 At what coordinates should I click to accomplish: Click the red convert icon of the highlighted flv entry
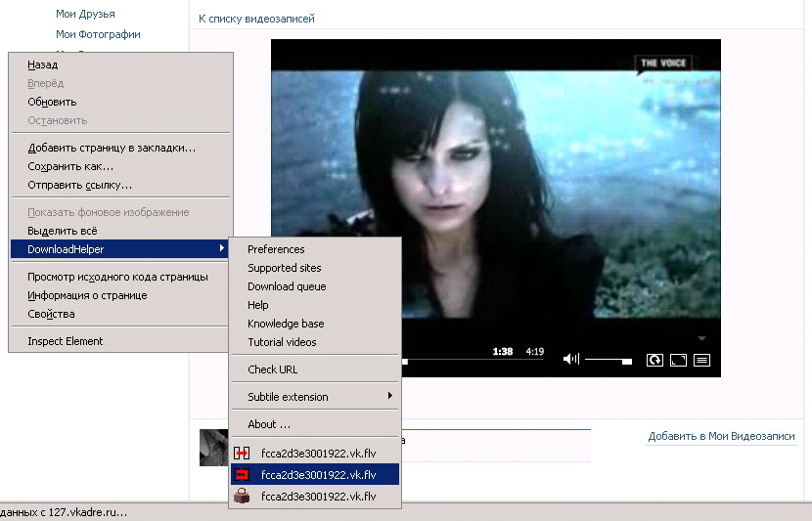242,474
